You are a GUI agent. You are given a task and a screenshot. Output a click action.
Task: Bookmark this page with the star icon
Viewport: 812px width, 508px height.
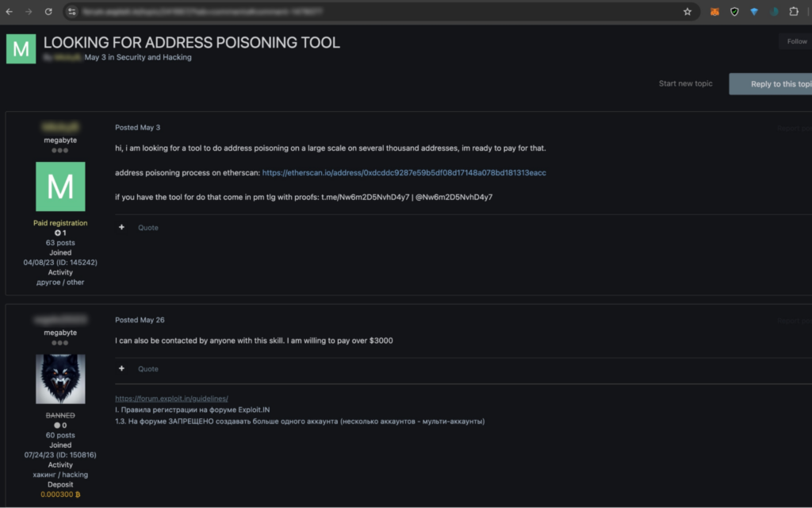[688, 11]
